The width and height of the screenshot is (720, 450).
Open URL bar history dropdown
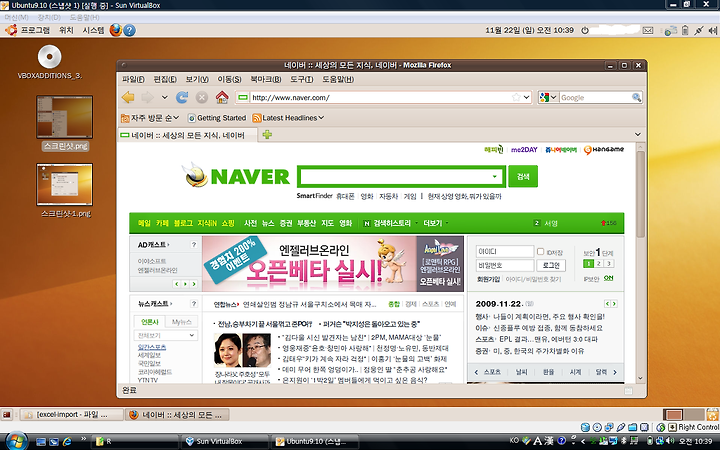tap(527, 97)
